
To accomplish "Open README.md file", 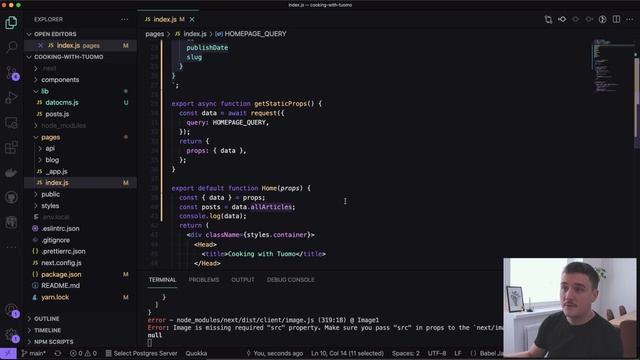I will tap(80, 286).
